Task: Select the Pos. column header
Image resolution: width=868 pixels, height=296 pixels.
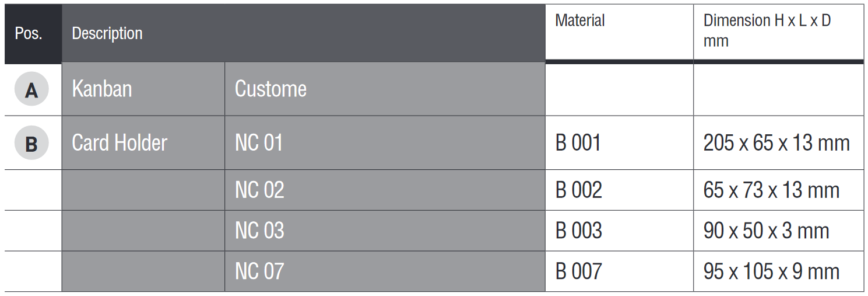Action: (x=29, y=33)
